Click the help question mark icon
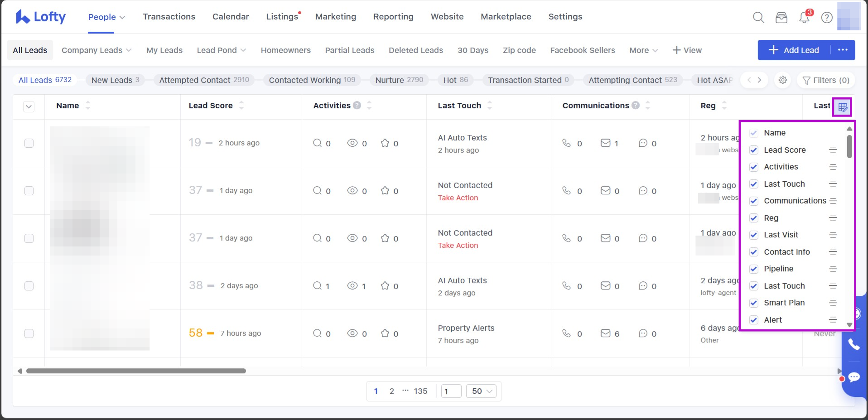Viewport: 868px width, 420px height. [x=827, y=18]
